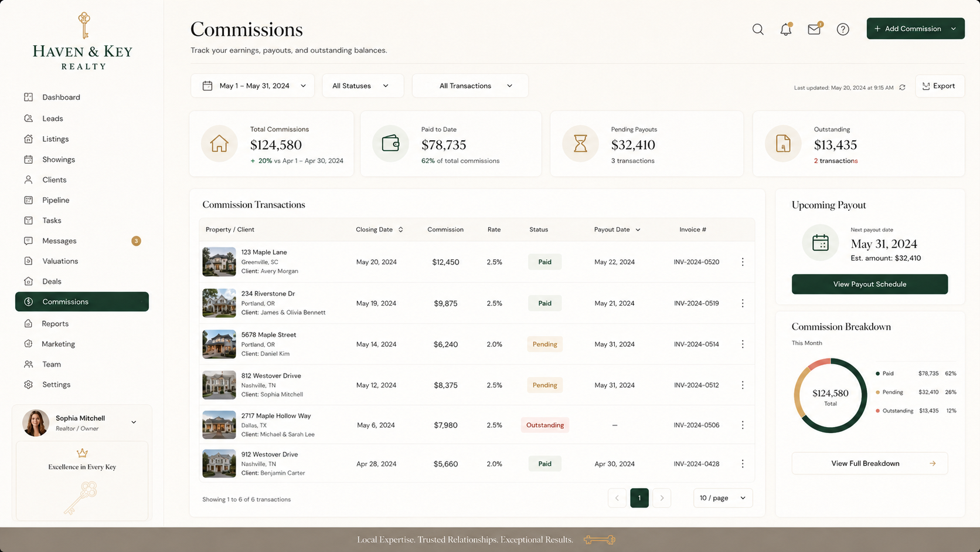
Task: Click the Messages unread badge 3
Action: pos(136,241)
